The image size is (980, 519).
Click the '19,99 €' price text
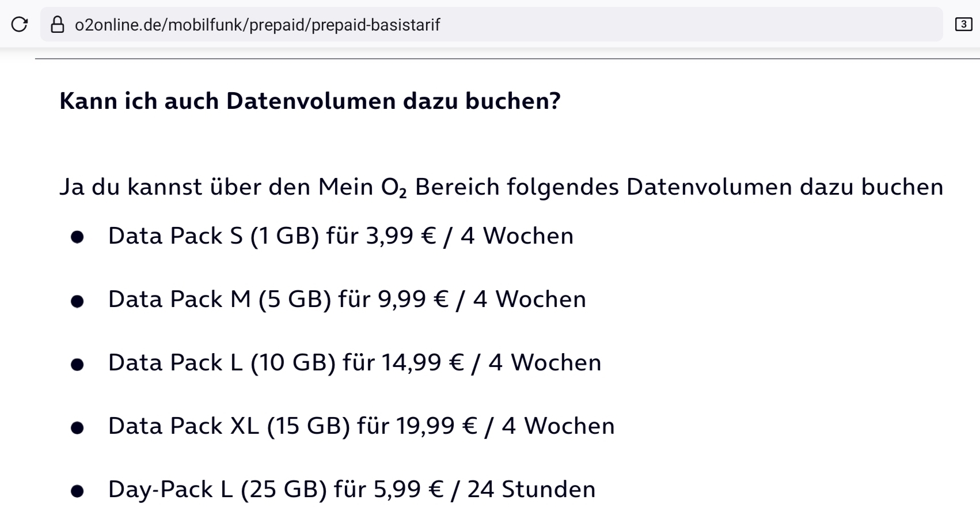coord(436,426)
